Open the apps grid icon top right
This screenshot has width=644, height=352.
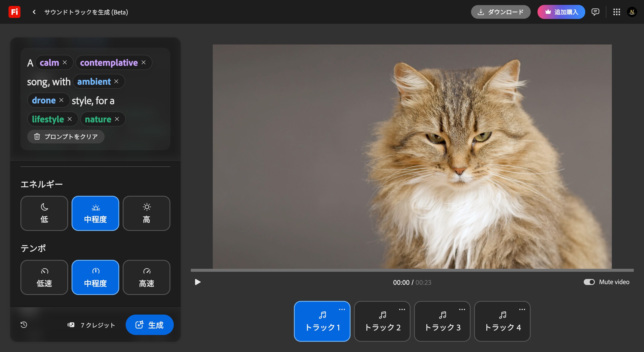617,12
